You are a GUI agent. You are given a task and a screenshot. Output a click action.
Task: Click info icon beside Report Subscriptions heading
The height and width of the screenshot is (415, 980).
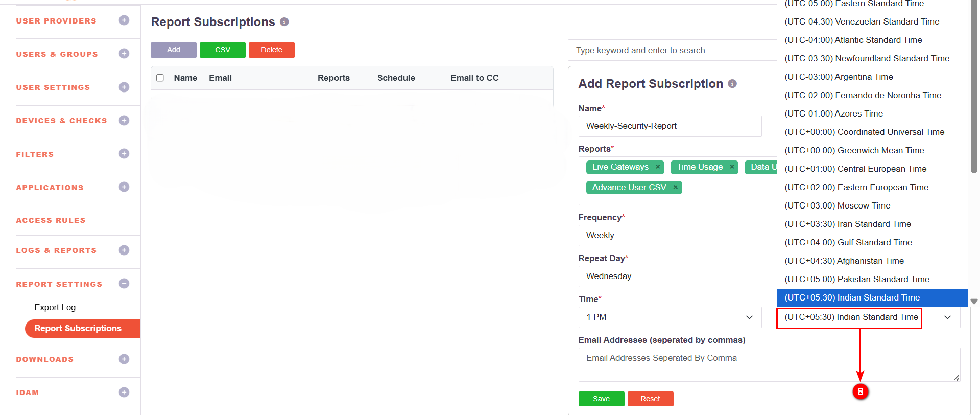[284, 22]
